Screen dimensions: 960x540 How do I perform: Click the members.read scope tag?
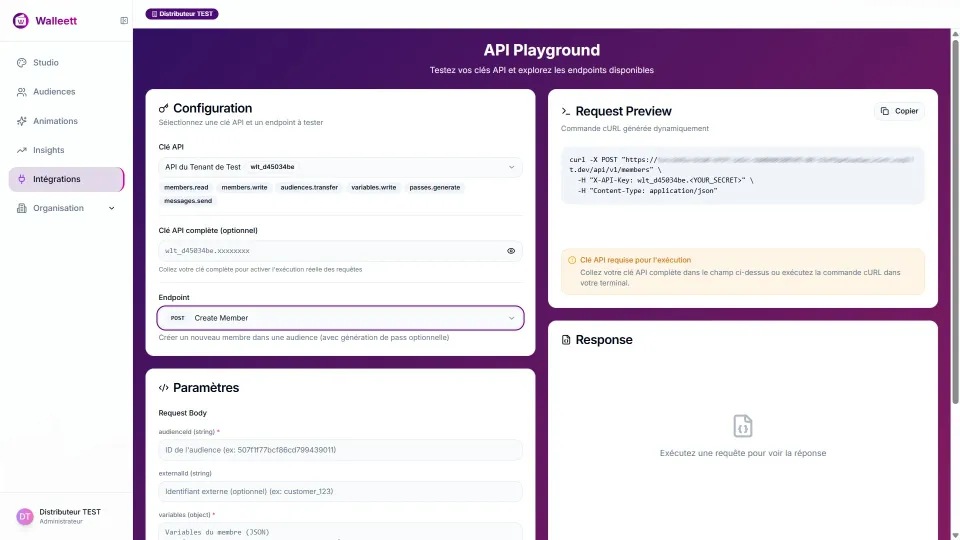[186, 187]
